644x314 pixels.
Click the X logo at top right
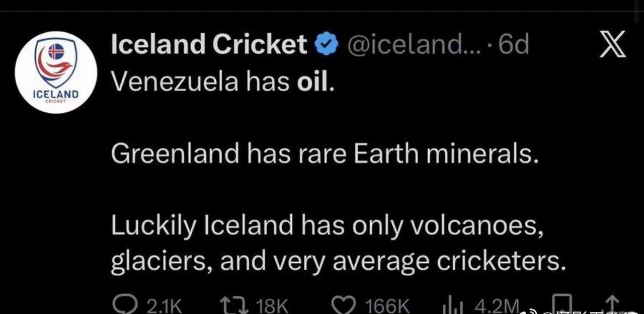tap(613, 44)
